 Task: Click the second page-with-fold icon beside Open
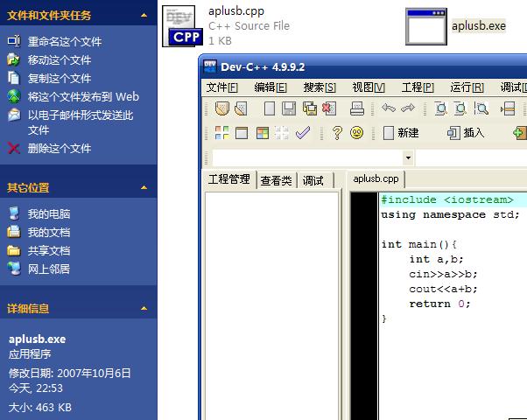[241, 108]
